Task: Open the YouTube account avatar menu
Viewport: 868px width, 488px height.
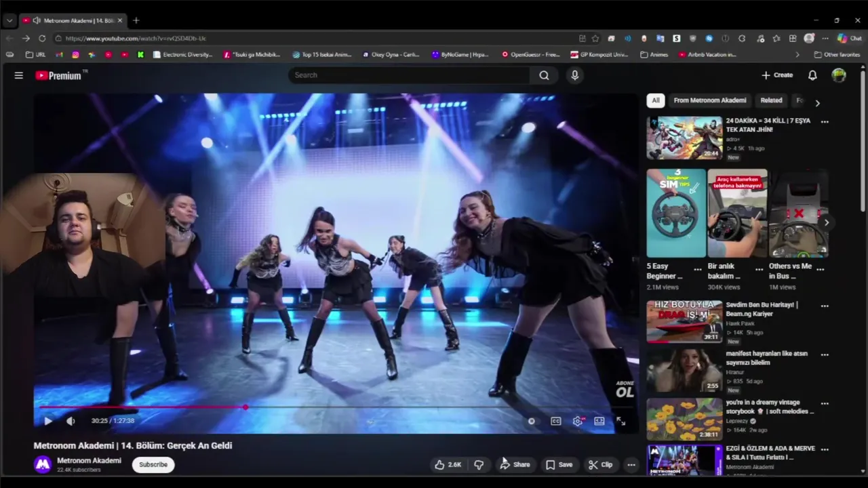Action: pyautogui.click(x=839, y=75)
